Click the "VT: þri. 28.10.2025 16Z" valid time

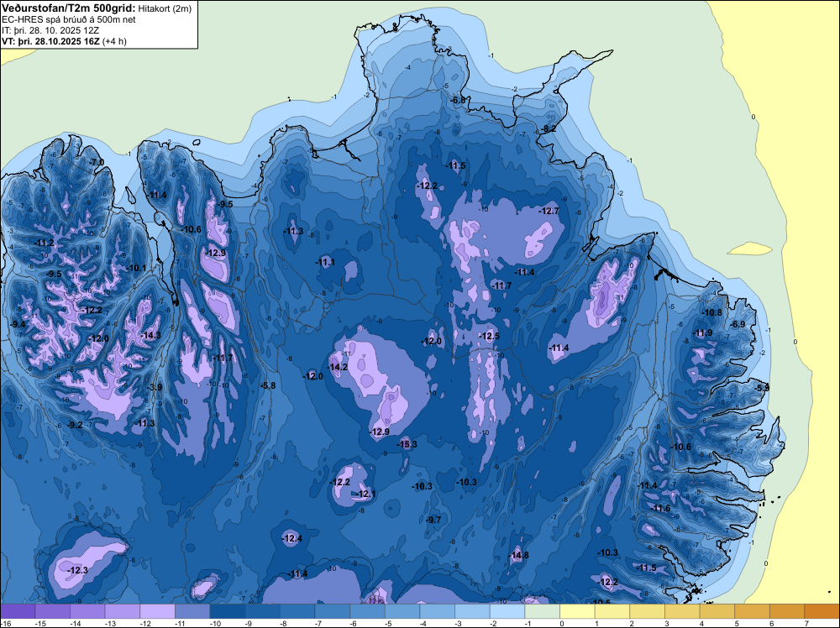[50, 41]
